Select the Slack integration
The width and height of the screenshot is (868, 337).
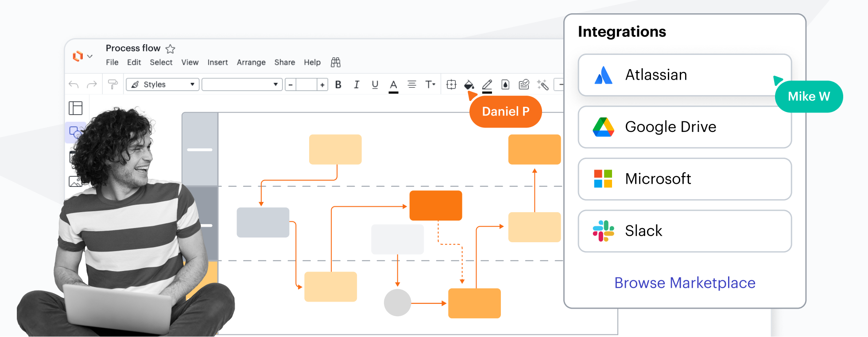pos(685,231)
